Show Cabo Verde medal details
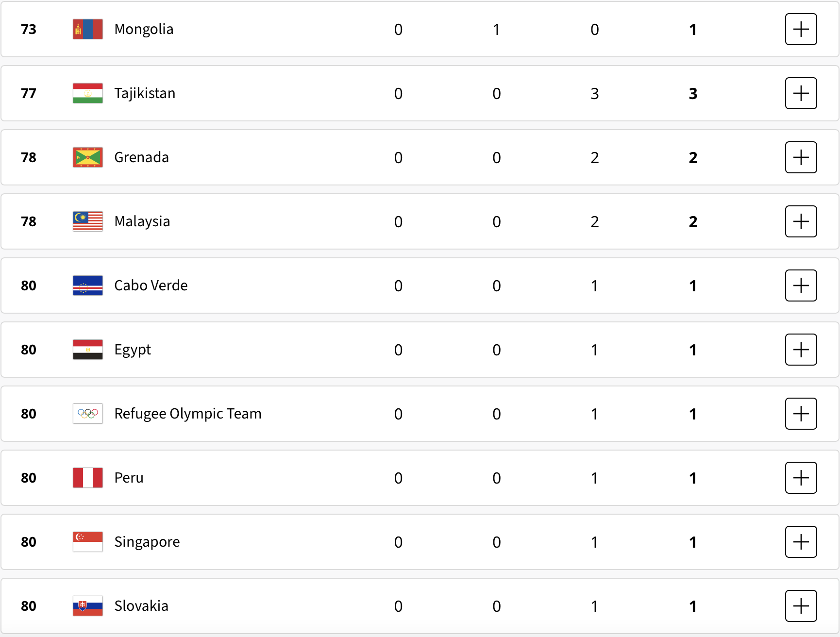The width and height of the screenshot is (840, 637). coord(801,285)
